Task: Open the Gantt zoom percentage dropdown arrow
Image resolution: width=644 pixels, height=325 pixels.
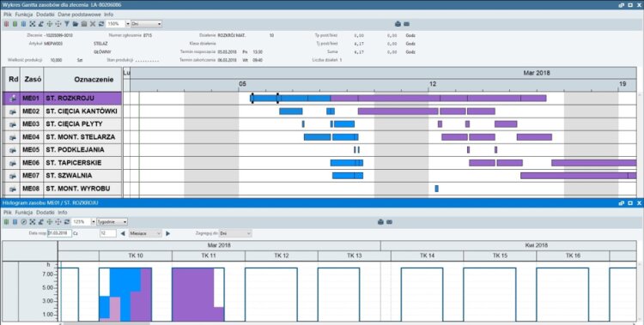Action: (128, 24)
